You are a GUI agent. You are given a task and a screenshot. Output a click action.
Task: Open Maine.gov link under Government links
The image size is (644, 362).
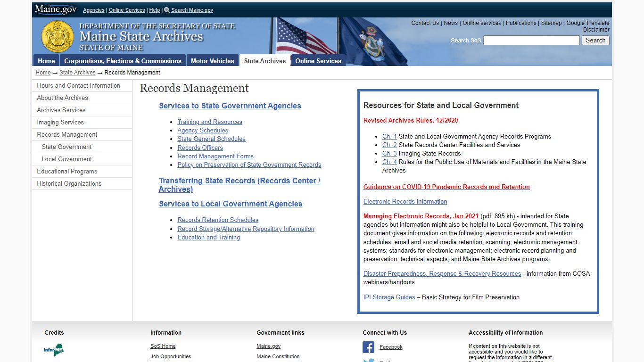pos(268,346)
